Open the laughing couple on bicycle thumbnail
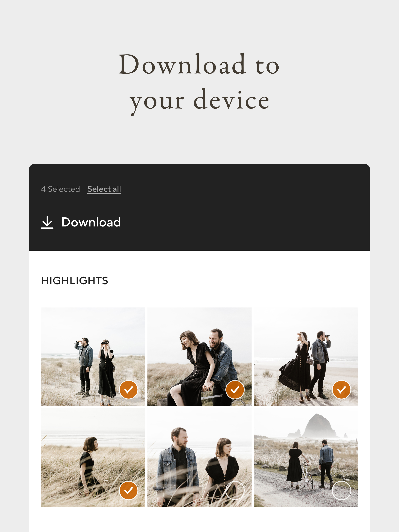399x532 pixels. point(199,357)
